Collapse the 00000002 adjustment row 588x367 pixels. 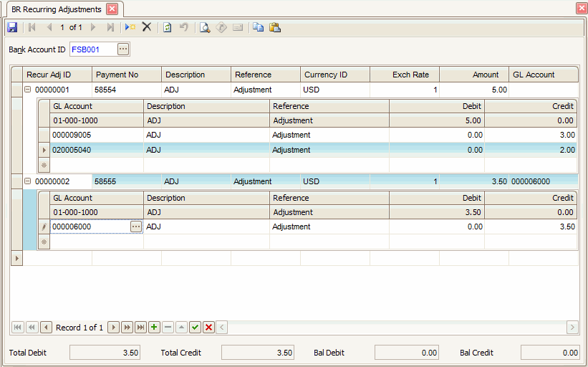tap(28, 181)
